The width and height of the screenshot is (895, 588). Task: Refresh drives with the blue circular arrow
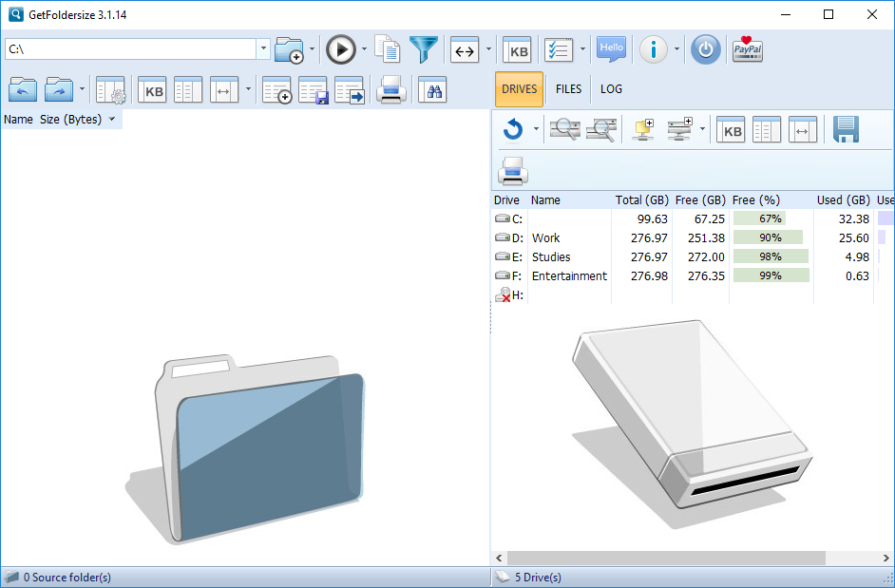click(x=513, y=129)
